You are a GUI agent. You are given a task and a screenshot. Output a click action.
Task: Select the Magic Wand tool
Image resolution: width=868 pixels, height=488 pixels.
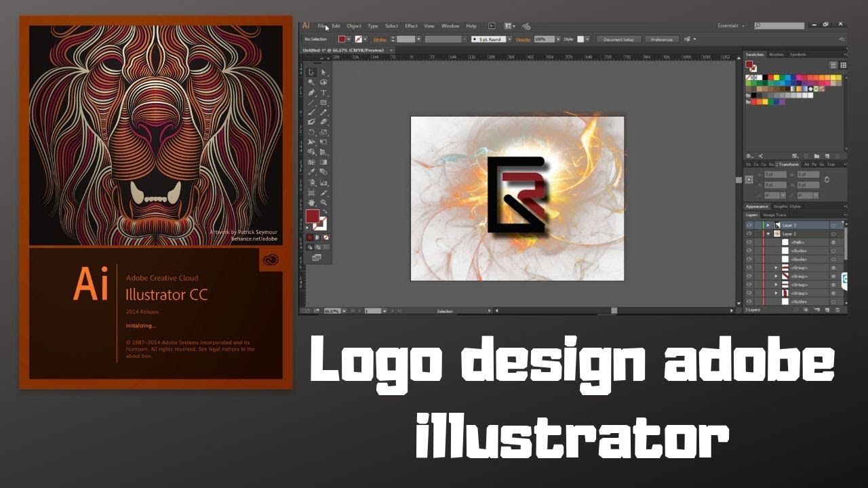coord(311,82)
